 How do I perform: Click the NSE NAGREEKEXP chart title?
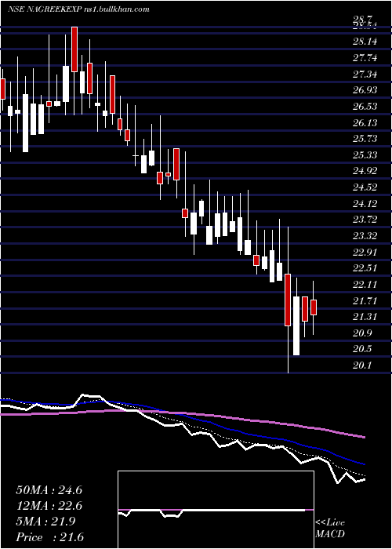78,9
